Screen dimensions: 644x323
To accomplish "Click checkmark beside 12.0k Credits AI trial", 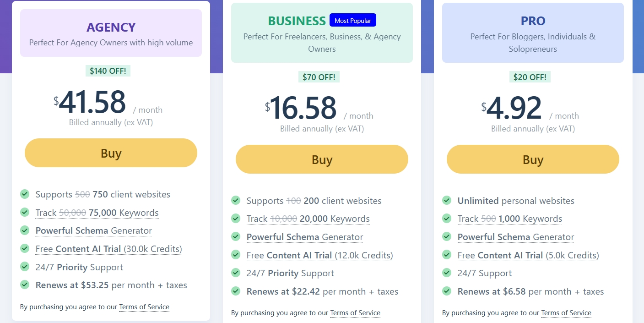I will click(x=236, y=255).
